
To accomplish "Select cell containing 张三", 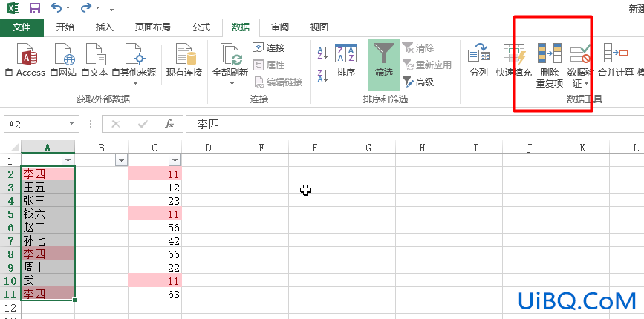I will pyautogui.click(x=48, y=201).
